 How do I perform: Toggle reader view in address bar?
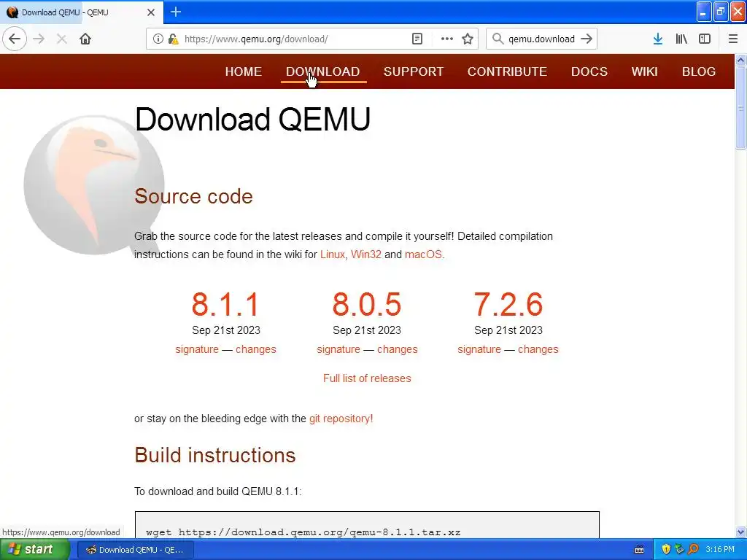pos(417,39)
